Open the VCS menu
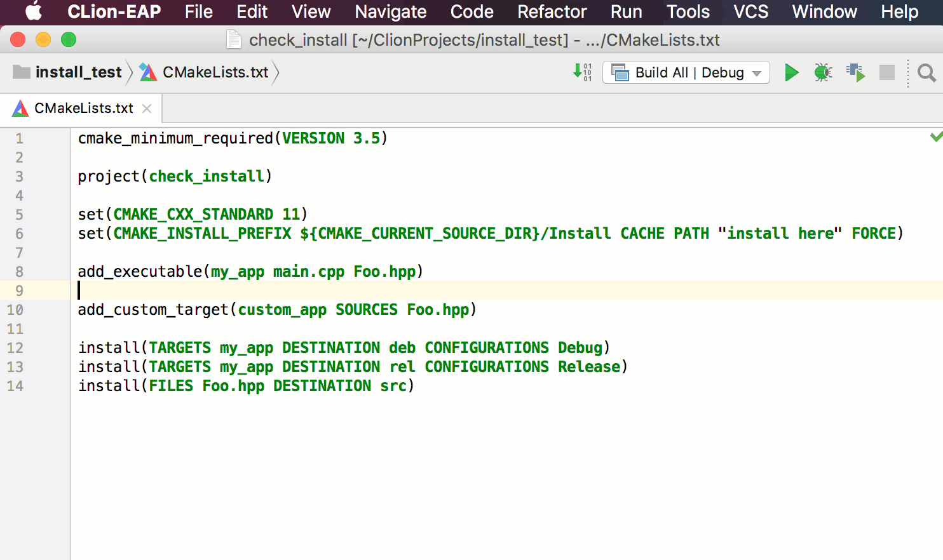 (x=750, y=11)
